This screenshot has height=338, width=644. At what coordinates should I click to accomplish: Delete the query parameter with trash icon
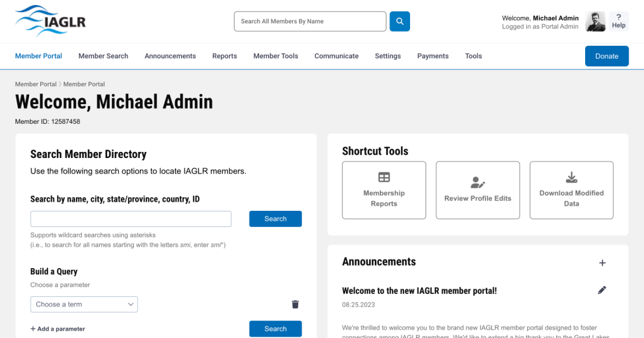(295, 304)
